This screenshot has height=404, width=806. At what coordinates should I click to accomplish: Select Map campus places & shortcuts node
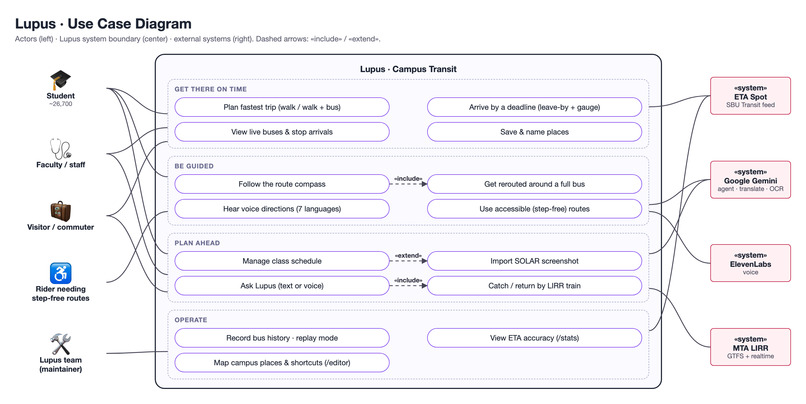pyautogui.click(x=282, y=362)
